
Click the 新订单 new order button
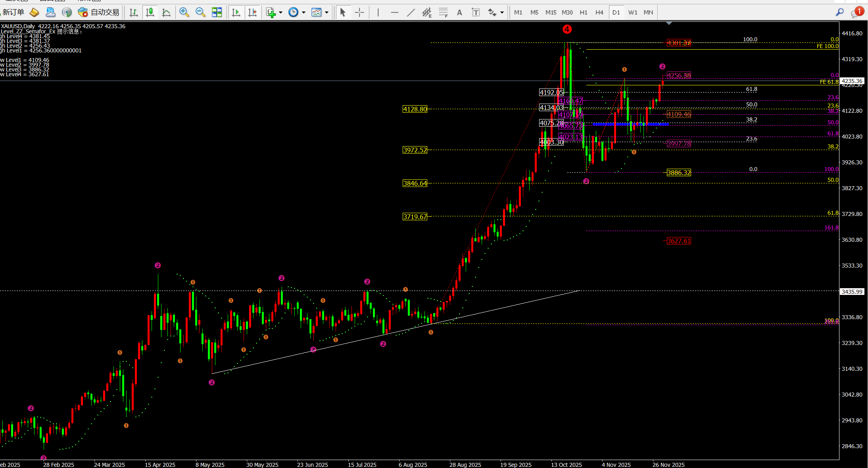pos(13,12)
